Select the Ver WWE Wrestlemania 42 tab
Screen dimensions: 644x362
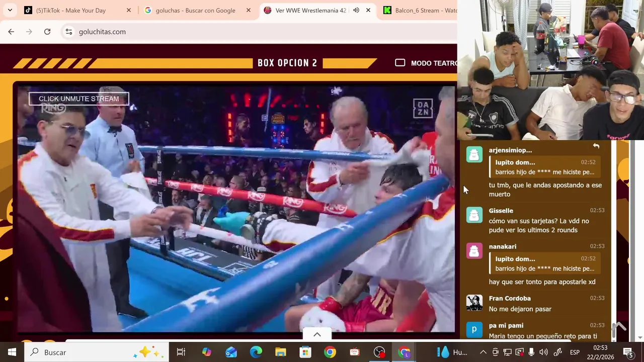[x=311, y=10]
